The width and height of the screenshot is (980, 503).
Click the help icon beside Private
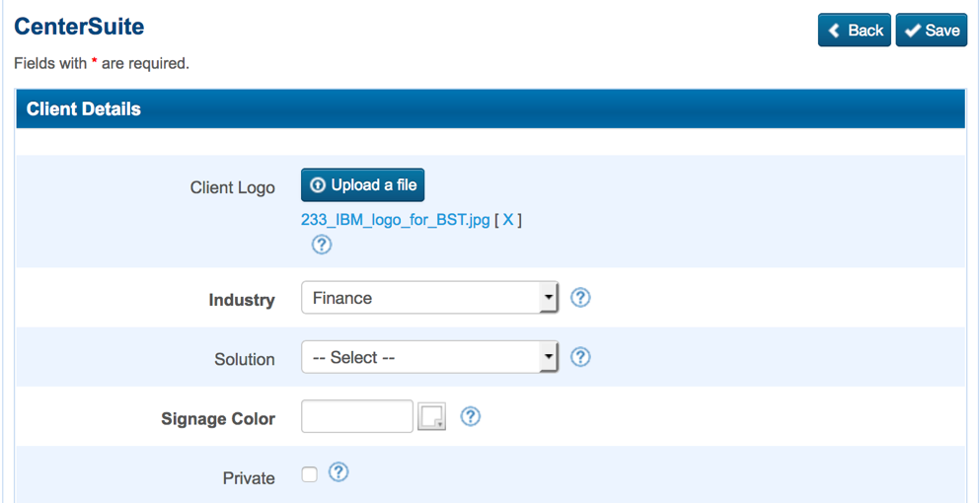point(339,472)
